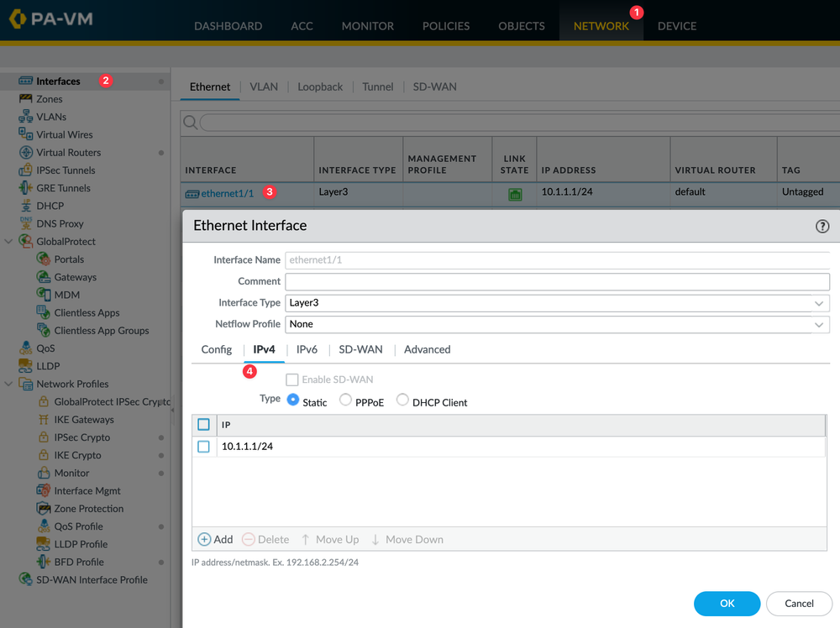Click the Virtual Wires icon

click(25, 134)
